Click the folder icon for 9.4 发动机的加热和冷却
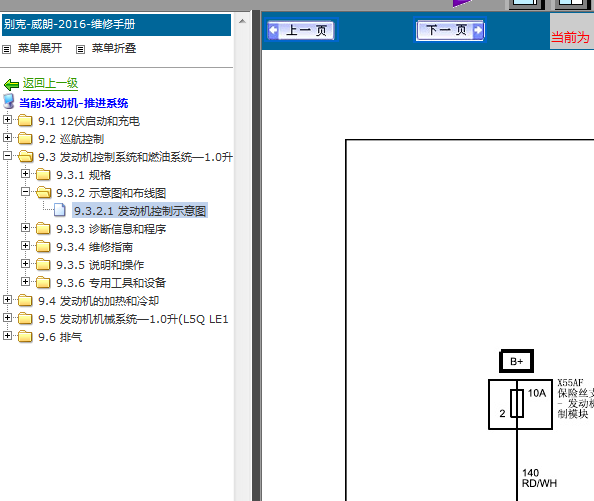 pos(25,300)
